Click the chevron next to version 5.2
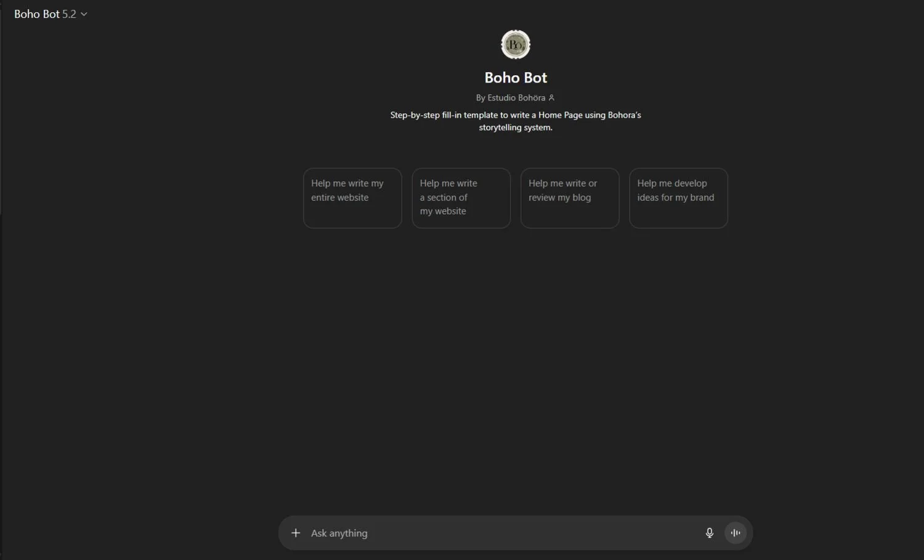This screenshot has width=924, height=560. (84, 14)
